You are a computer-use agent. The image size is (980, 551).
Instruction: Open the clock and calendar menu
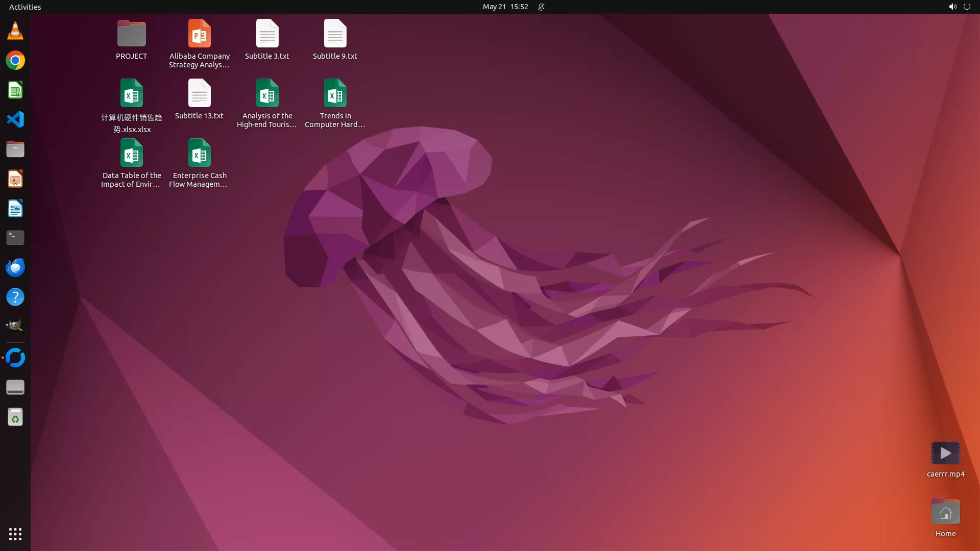coord(505,7)
